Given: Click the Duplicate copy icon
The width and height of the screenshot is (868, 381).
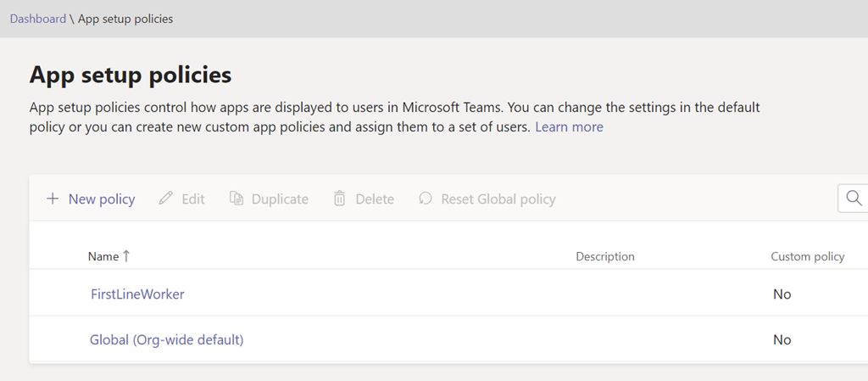Looking at the screenshot, I should point(236,199).
